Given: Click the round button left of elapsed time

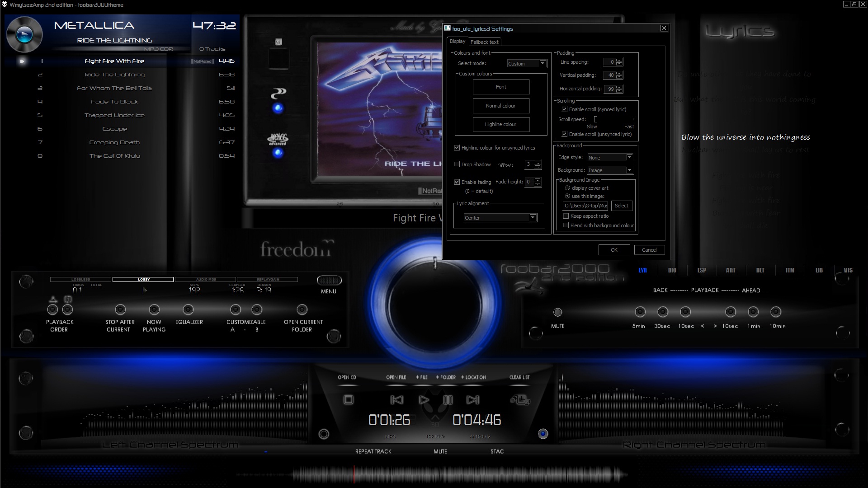Looking at the screenshot, I should 324,434.
